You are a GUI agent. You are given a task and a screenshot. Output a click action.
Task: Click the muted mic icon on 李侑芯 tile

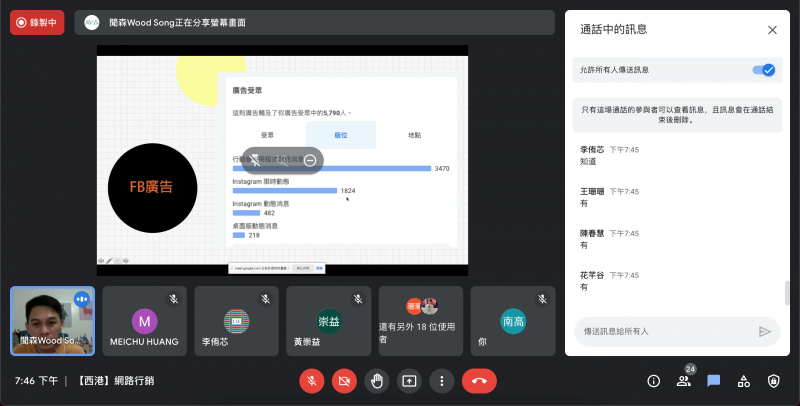(265, 299)
